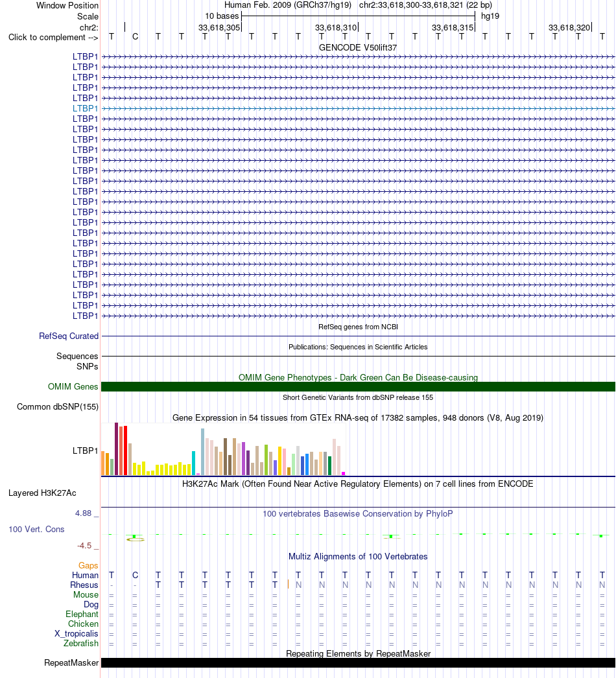Click the Rhesus alignment row label
Image resolution: width=616 pixels, height=678 pixels.
click(x=84, y=585)
